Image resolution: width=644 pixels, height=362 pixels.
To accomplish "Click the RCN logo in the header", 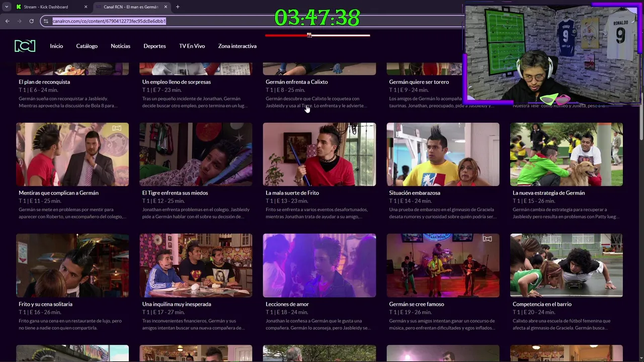I will (x=25, y=46).
